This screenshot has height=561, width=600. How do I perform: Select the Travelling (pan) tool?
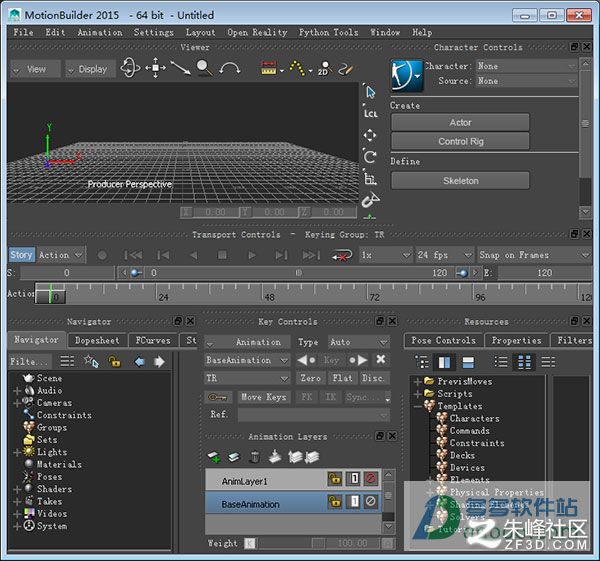point(155,68)
